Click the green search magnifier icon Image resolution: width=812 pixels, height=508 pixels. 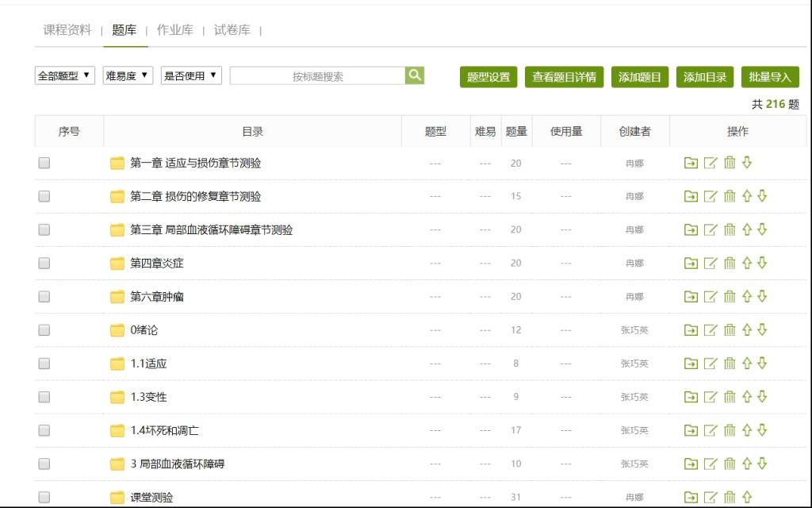click(415, 75)
